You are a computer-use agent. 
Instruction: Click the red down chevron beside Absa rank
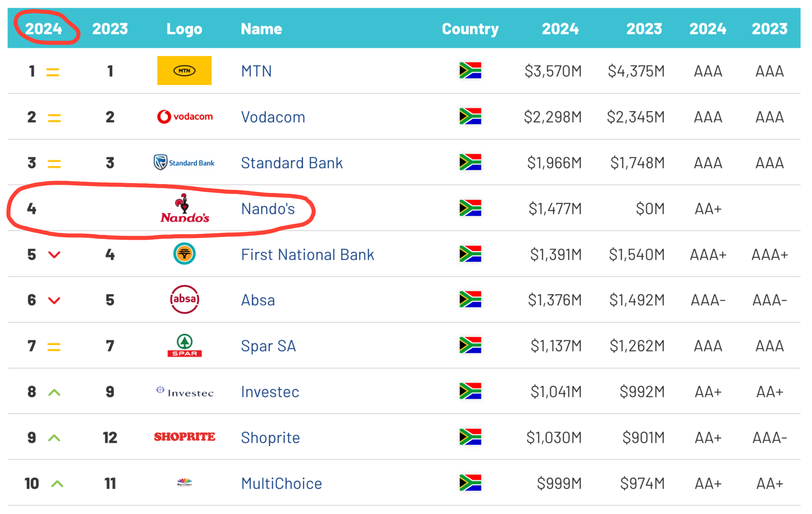tap(54, 301)
